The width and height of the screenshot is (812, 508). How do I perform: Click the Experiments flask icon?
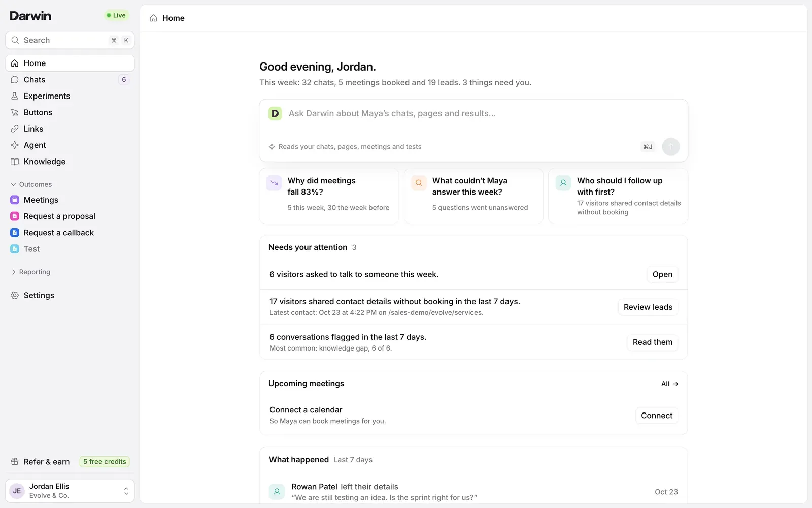15,96
